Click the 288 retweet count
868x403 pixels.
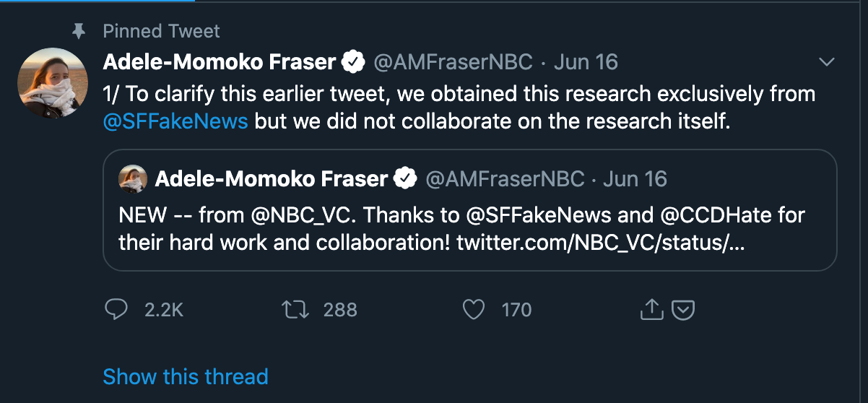(340, 310)
